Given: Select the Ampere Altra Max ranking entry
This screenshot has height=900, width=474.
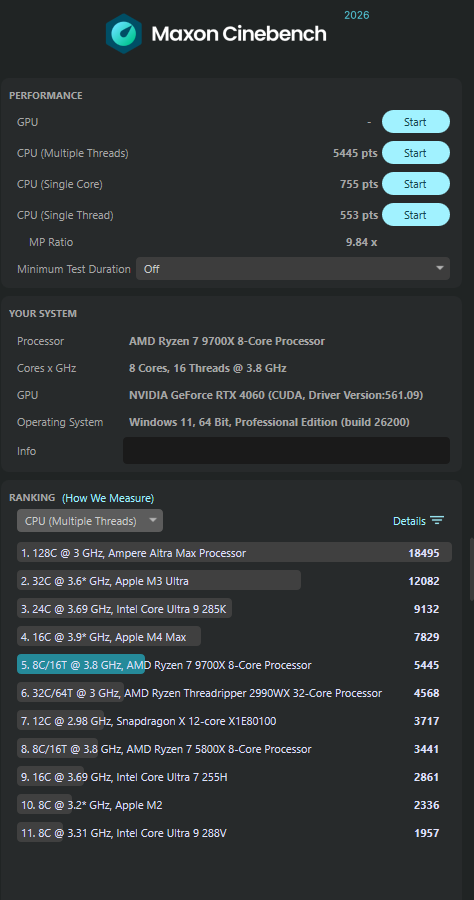Looking at the screenshot, I should click(x=234, y=553).
